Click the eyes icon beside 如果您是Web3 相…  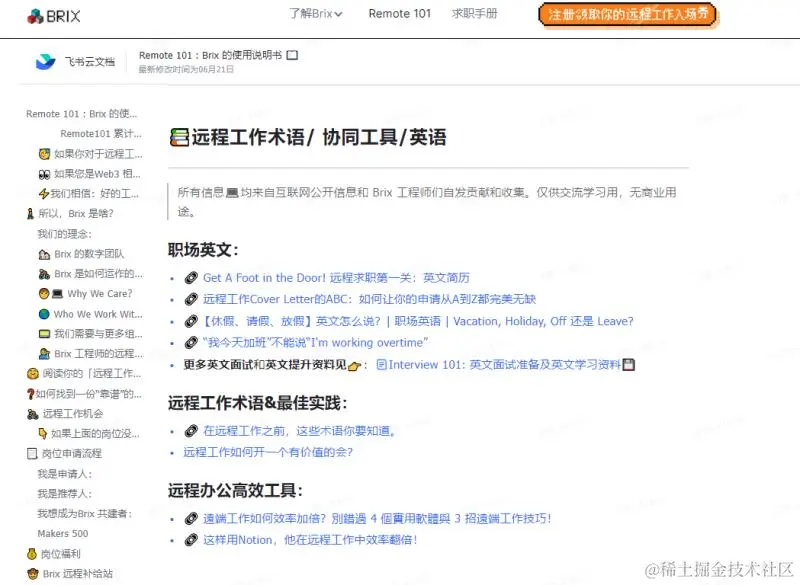point(44,174)
